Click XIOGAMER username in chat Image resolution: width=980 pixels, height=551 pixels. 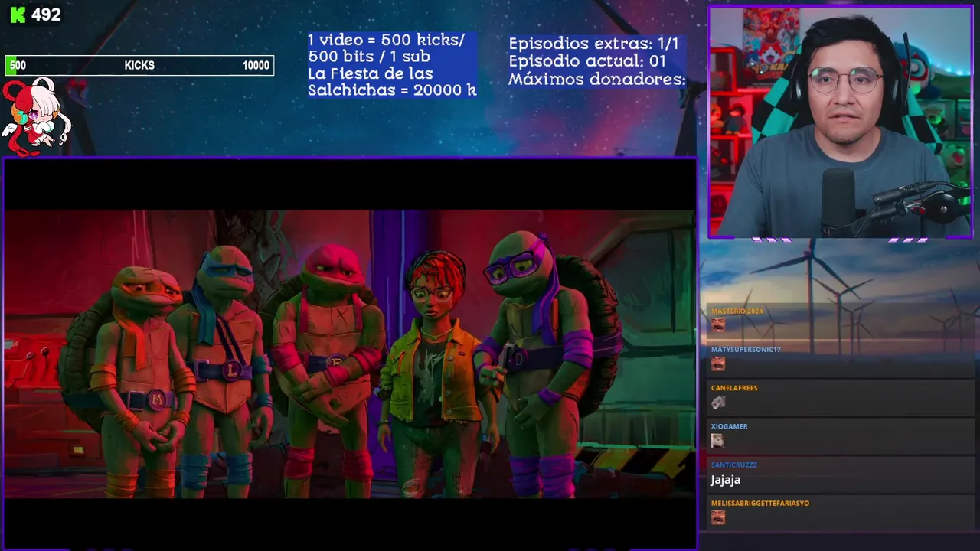point(729,426)
